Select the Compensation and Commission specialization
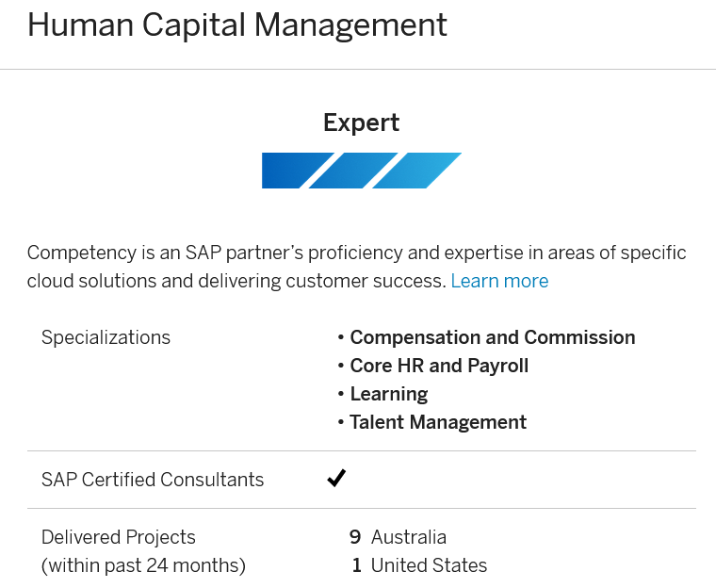 492,337
